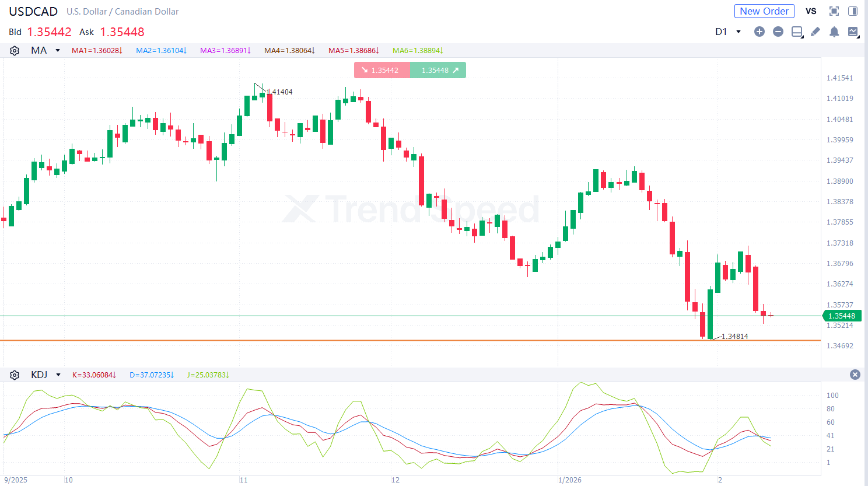Click the green buy price 1.35448 button
This screenshot has height=486, width=868.
(x=438, y=70)
